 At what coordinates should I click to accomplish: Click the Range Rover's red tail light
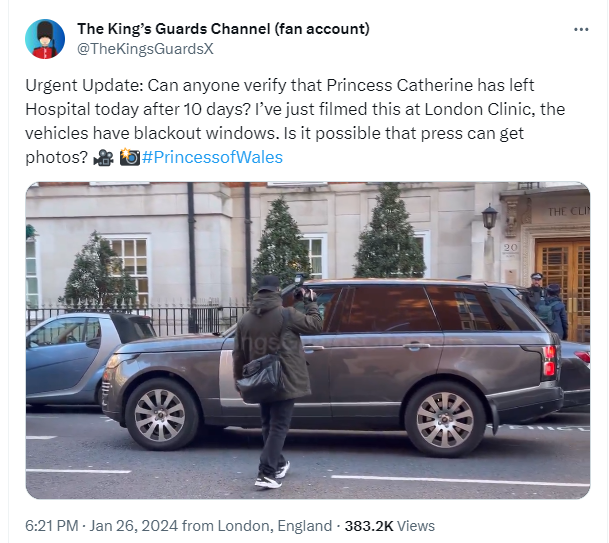click(x=549, y=360)
